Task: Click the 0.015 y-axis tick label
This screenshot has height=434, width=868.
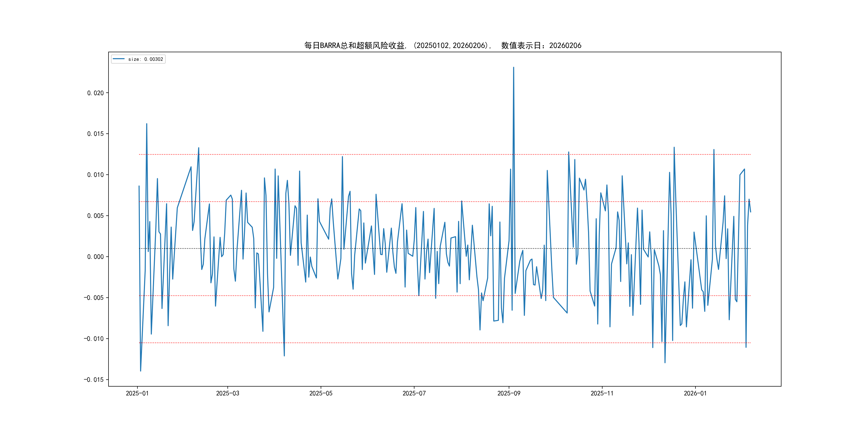Action: tap(95, 134)
